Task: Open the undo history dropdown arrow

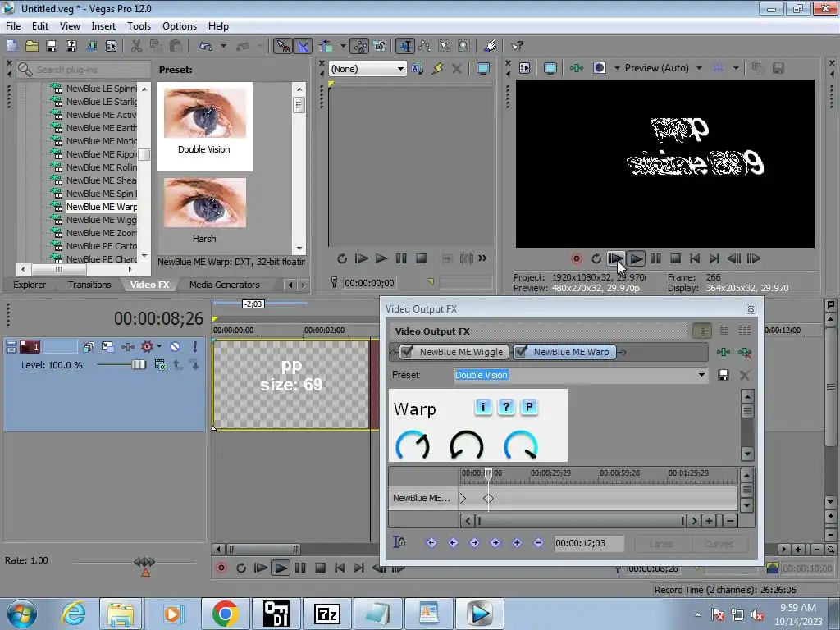Action: [x=223, y=47]
